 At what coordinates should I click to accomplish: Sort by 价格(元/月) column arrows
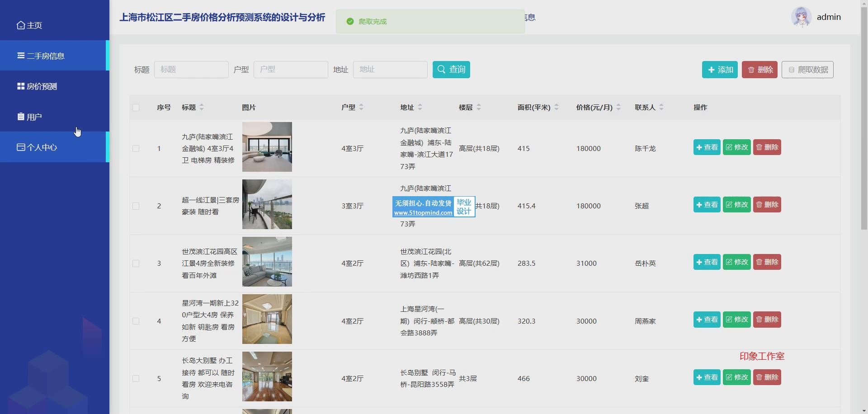click(618, 108)
